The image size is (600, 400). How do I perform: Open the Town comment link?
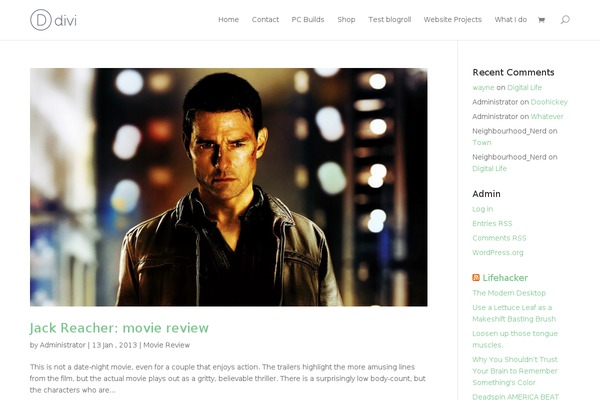(482, 142)
